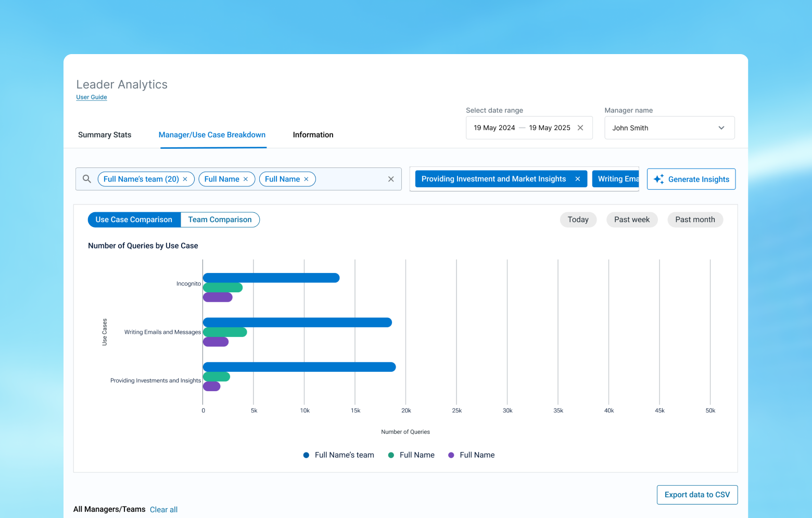Open the Information tab
This screenshot has width=812, height=518.
(313, 135)
